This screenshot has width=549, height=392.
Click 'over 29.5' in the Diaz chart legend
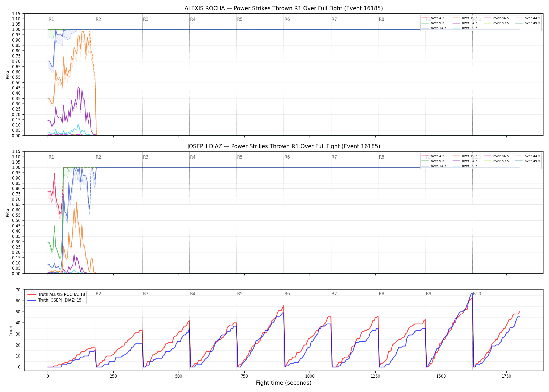coord(470,166)
